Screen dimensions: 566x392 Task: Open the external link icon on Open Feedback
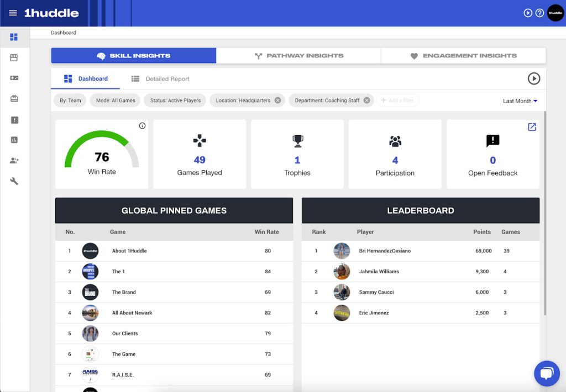point(532,127)
